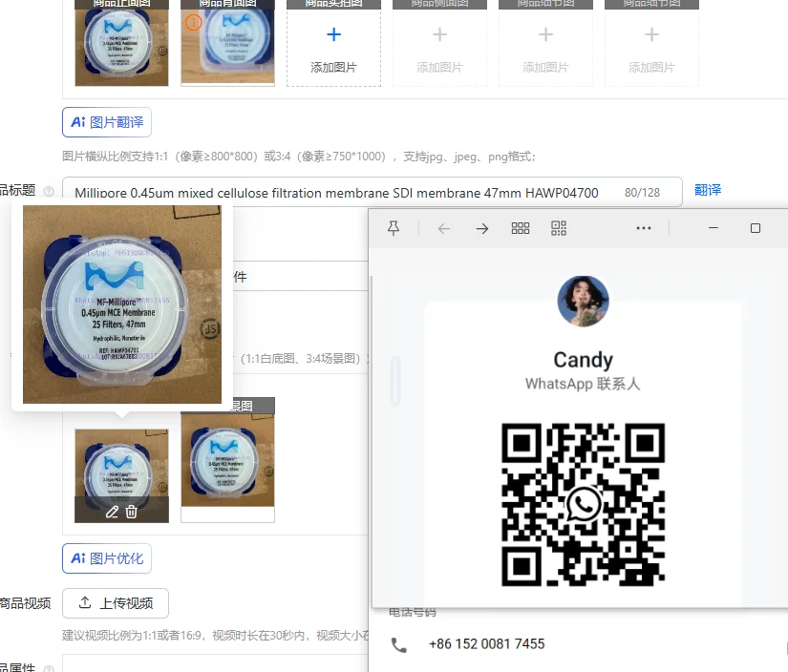This screenshot has width=788, height=672.
Task: Delete the product thumbnail with trash icon
Action: [x=132, y=512]
